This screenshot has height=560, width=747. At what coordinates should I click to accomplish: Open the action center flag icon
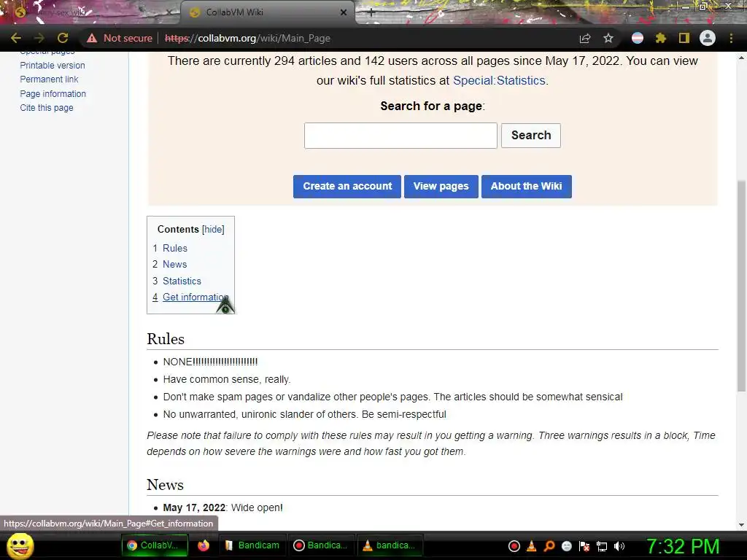(x=584, y=546)
